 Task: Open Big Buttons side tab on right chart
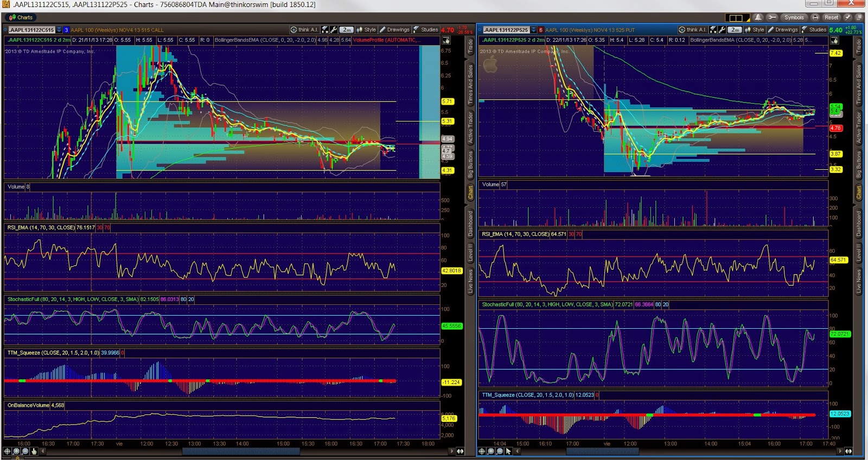tap(858, 164)
